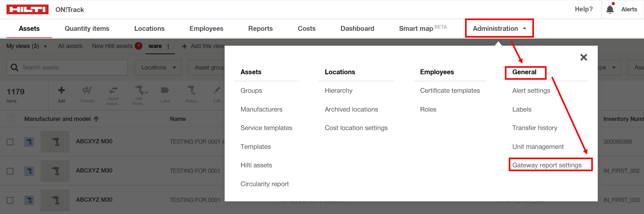Viewport: 644px width, 214px height.
Task: Toggle the select-all checkbox in table header
Action: [10, 119]
